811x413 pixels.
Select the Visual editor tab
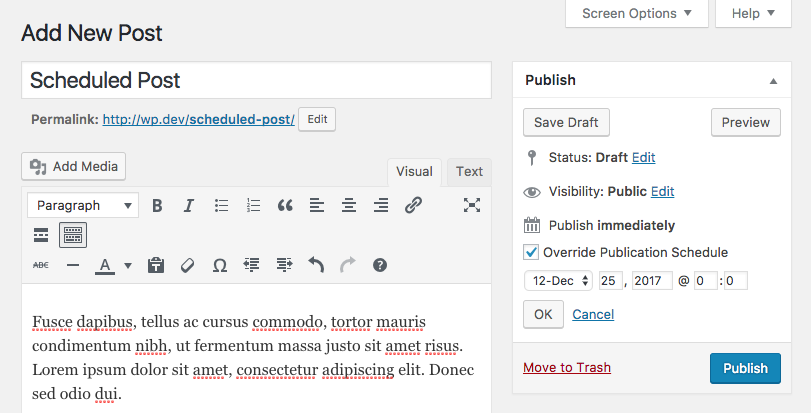click(x=414, y=171)
